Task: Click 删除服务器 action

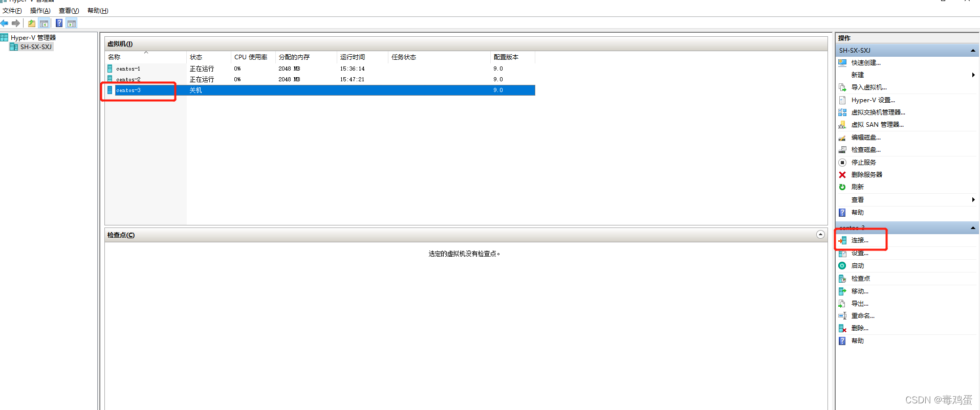Action: [866, 175]
